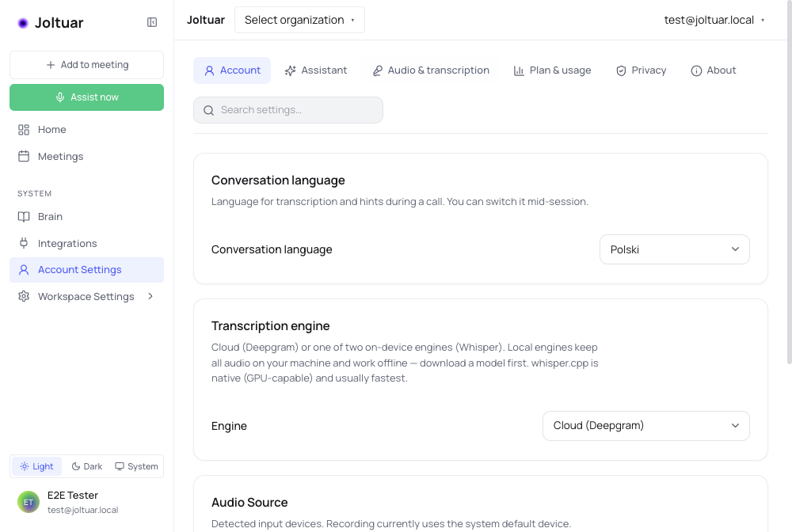Click the Account Settings person icon
The width and height of the screenshot is (792, 532).
[24, 270]
